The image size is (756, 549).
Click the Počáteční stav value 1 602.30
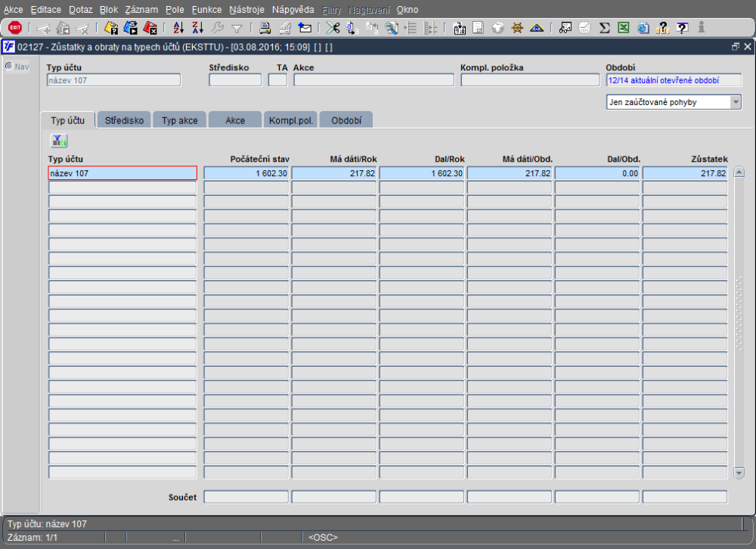(246, 173)
